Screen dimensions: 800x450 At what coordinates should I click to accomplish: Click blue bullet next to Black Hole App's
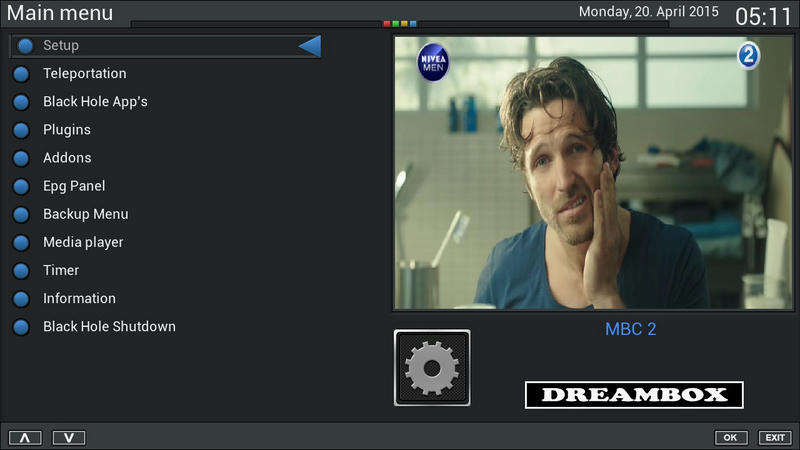pos(21,102)
